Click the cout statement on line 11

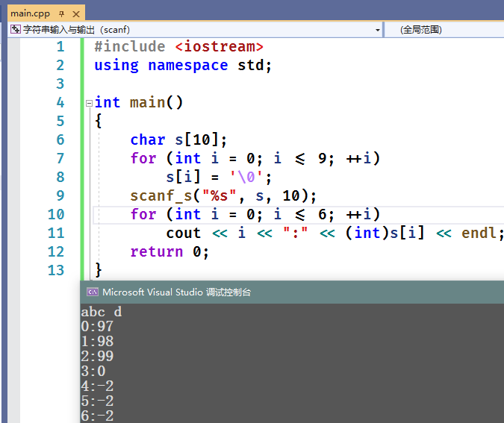[335, 233]
